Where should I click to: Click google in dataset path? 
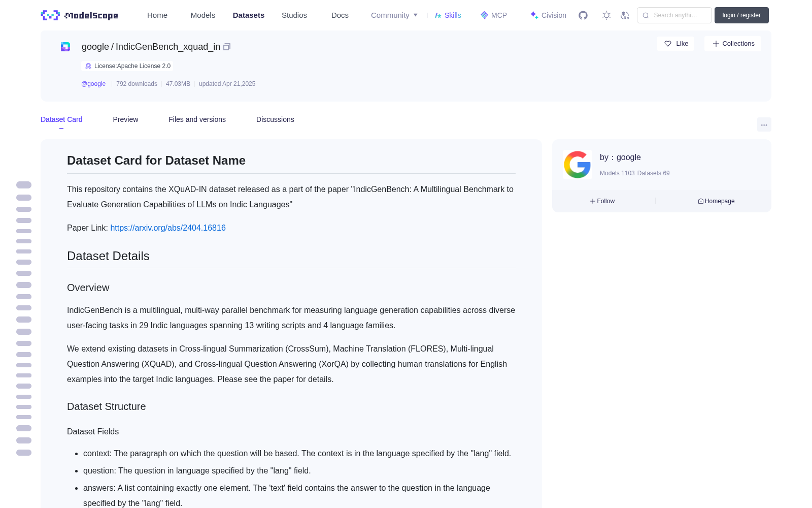click(x=95, y=47)
